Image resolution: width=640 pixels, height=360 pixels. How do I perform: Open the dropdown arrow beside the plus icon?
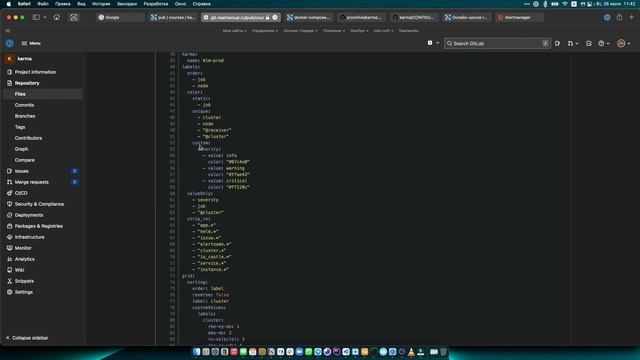438,43
